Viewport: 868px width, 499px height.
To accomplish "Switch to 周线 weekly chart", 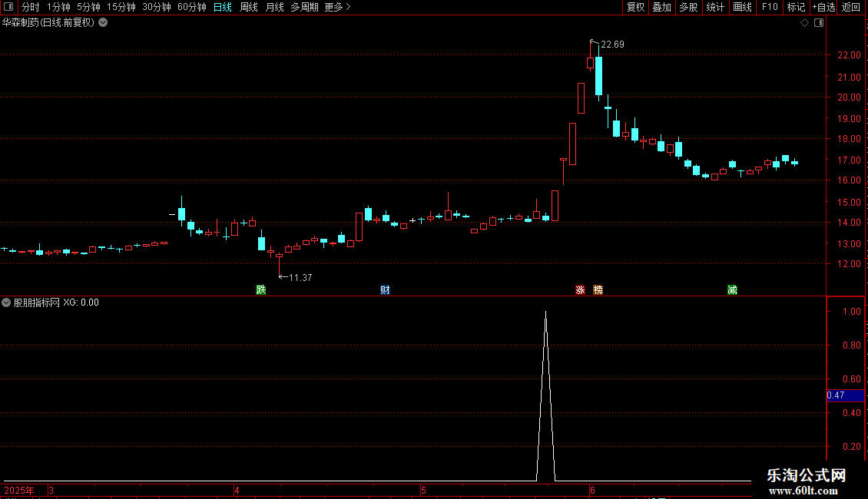I will point(249,7).
